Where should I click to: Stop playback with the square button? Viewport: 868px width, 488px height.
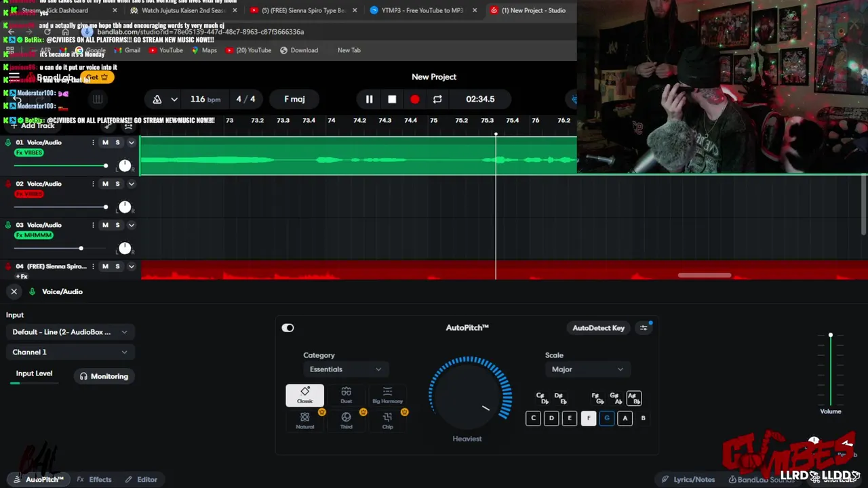[392, 99]
